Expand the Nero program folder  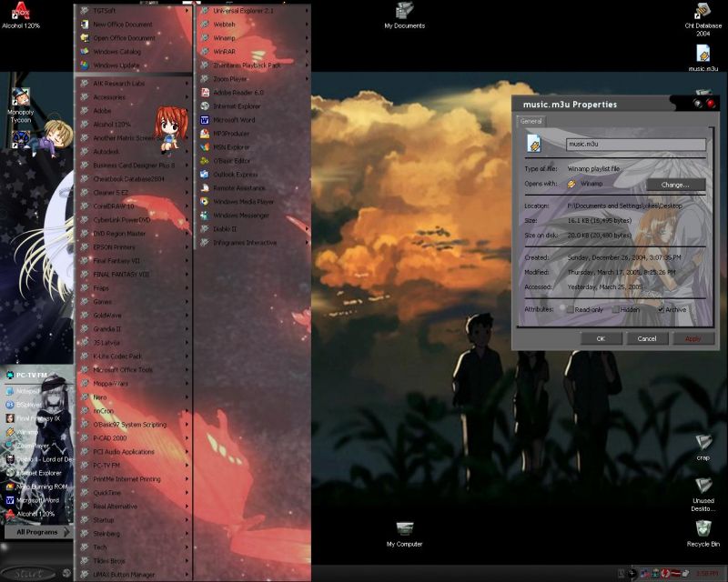(x=134, y=397)
